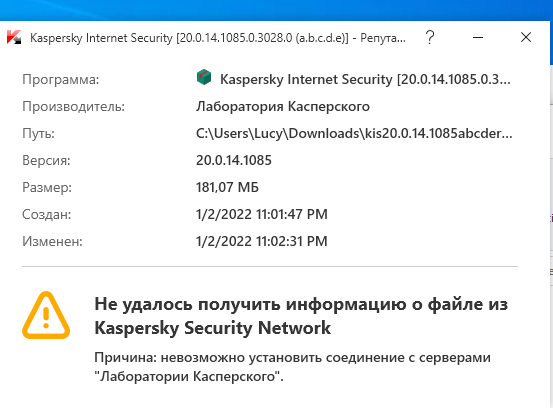This screenshot has height=408, width=553.
Task: Close the Kaspersky reputation window
Action: tap(526, 37)
